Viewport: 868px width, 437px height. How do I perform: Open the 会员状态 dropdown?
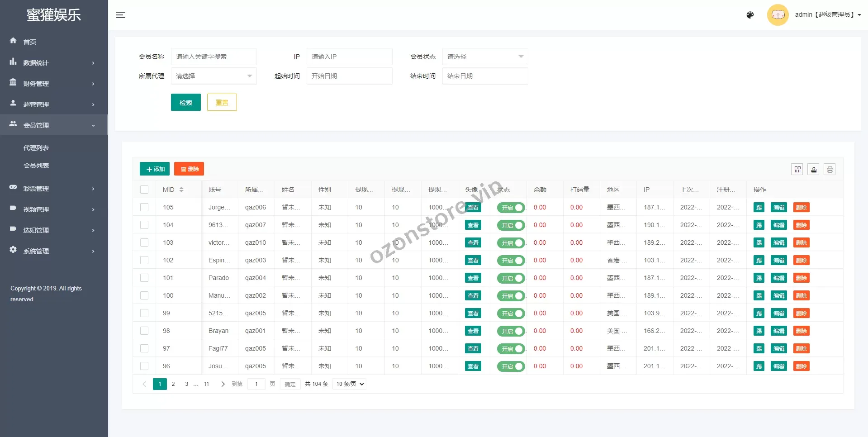485,57
